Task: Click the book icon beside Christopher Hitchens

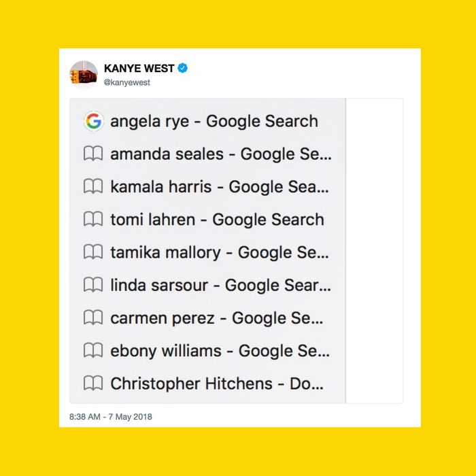Action: click(x=93, y=383)
